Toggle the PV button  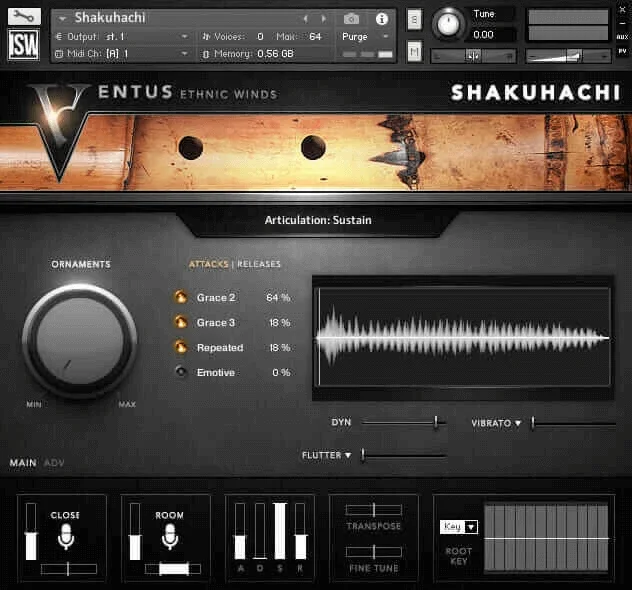(x=622, y=51)
